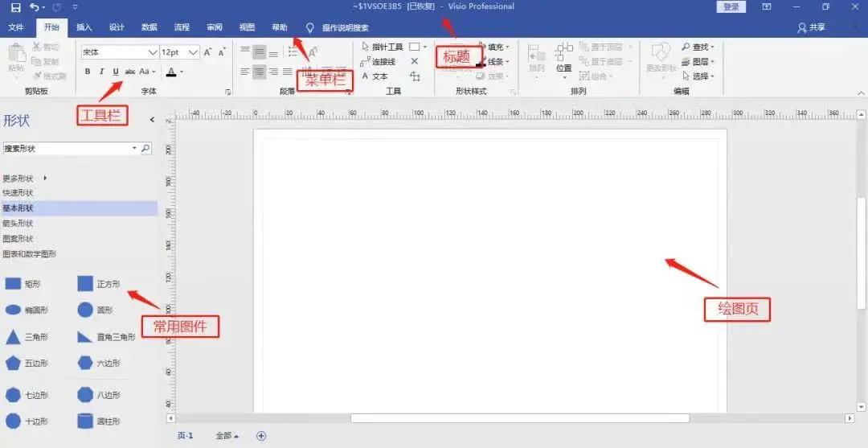Image resolution: width=868 pixels, height=448 pixels.
Task: Click the 登录 sign-in button
Action: [731, 7]
